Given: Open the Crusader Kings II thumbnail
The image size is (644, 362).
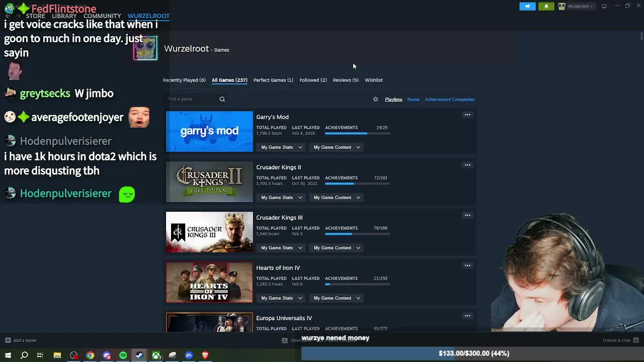Looking at the screenshot, I should pos(209,182).
